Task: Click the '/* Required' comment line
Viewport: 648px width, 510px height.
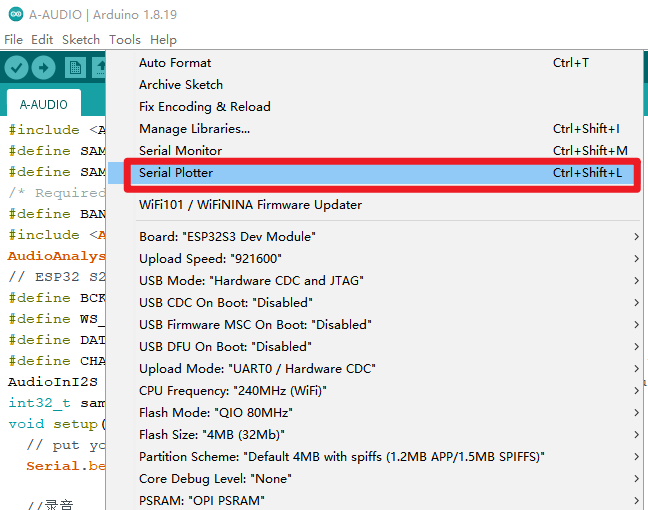Action: click(57, 193)
